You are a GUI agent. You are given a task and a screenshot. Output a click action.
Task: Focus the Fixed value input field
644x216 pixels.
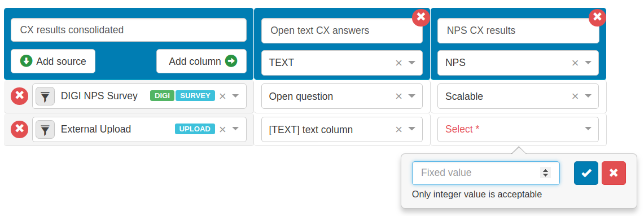click(485, 173)
